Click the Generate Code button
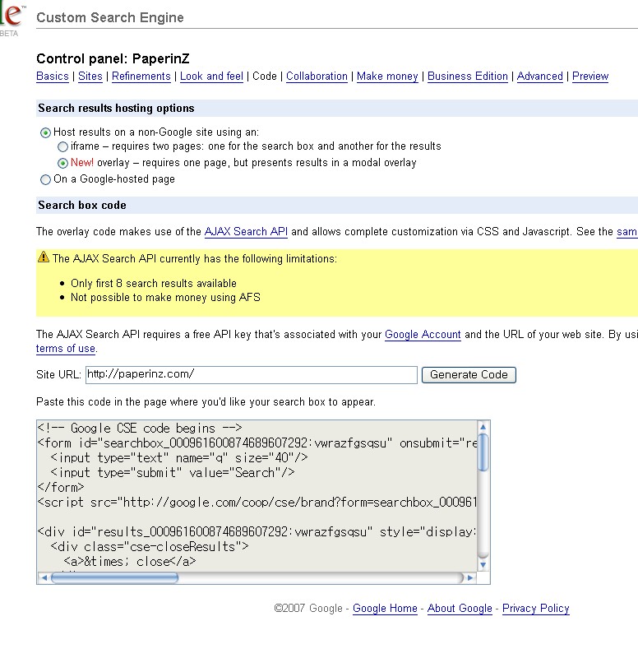The image size is (638, 672). tap(469, 375)
